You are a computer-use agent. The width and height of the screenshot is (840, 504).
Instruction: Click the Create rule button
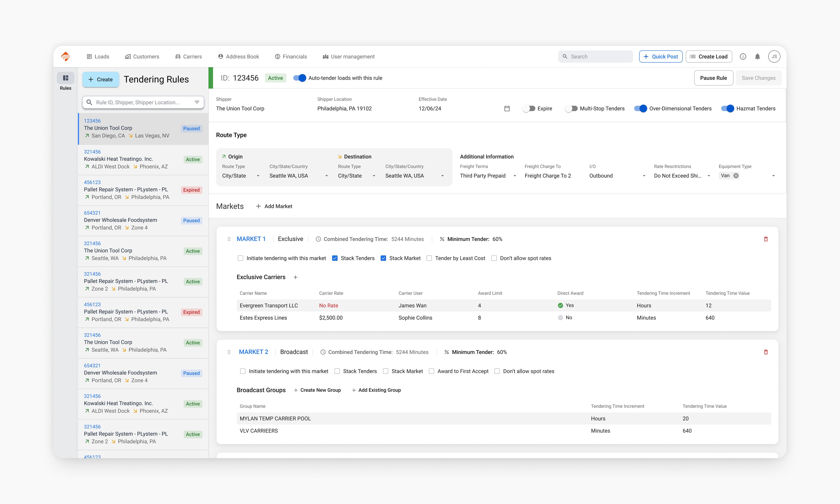click(x=100, y=79)
